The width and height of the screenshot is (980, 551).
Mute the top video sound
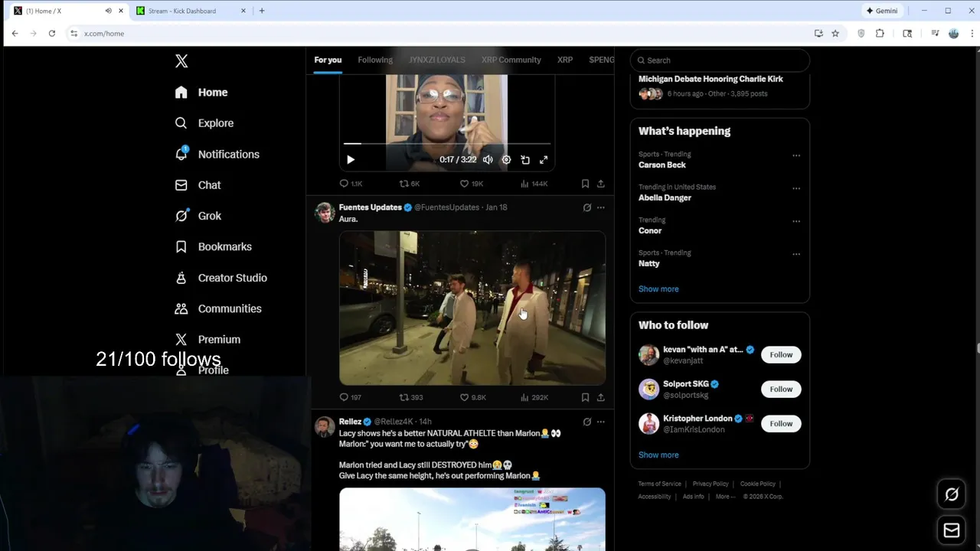click(488, 160)
